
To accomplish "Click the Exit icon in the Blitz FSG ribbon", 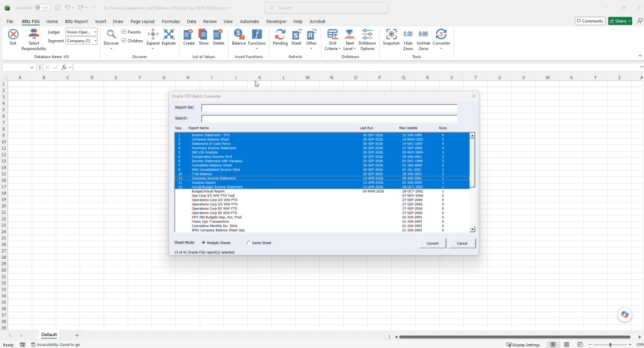I will click(13, 34).
